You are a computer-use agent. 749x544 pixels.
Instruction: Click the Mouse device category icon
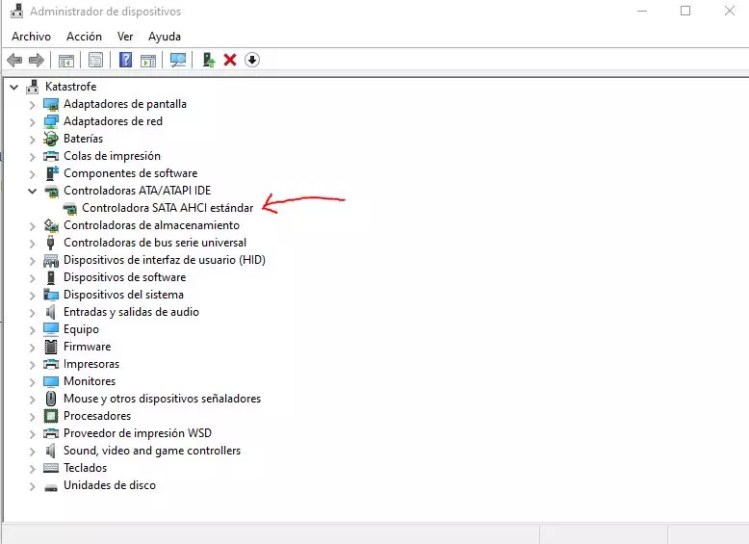tap(51, 399)
